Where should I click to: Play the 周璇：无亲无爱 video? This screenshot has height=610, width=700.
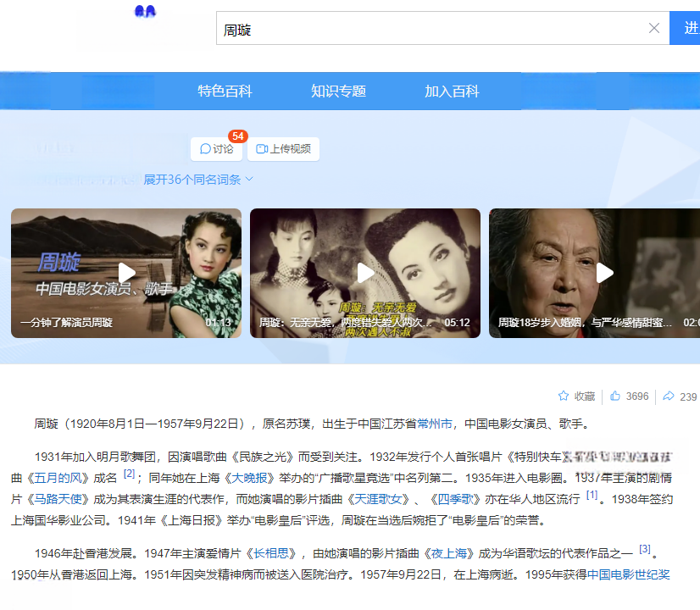pyautogui.click(x=365, y=273)
